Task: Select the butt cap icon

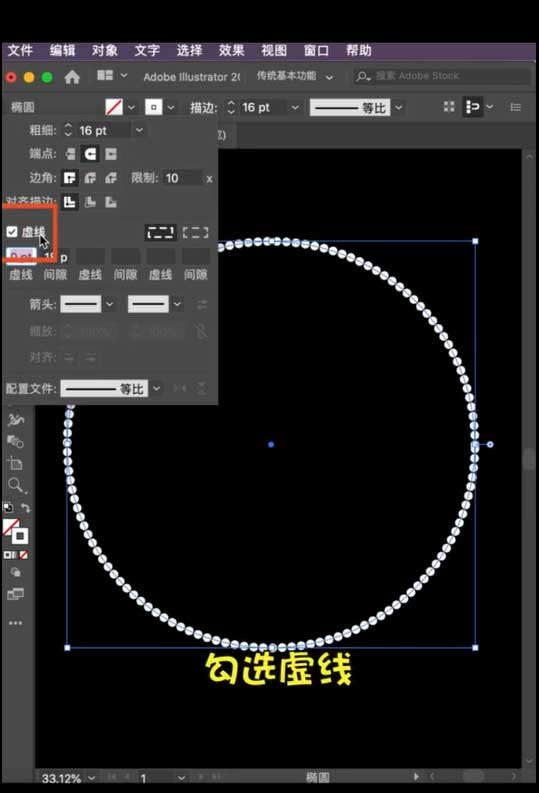Action: [x=70, y=154]
